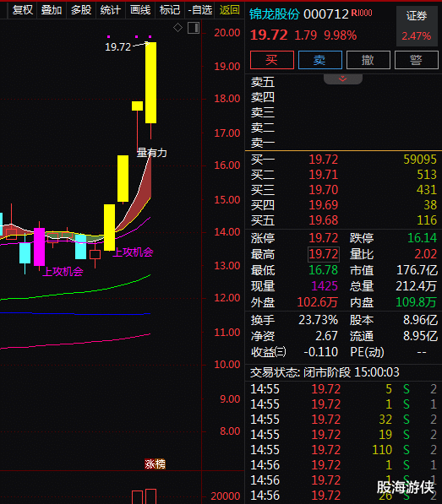Click the tallest yellow limit-up candlestick
This screenshot has width=442, height=504.
point(151,83)
